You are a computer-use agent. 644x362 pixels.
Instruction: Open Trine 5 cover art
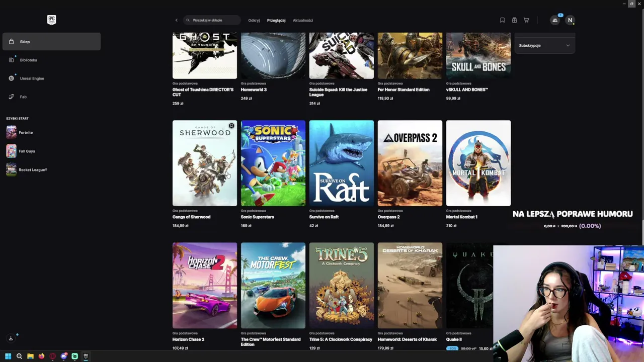[x=342, y=286]
